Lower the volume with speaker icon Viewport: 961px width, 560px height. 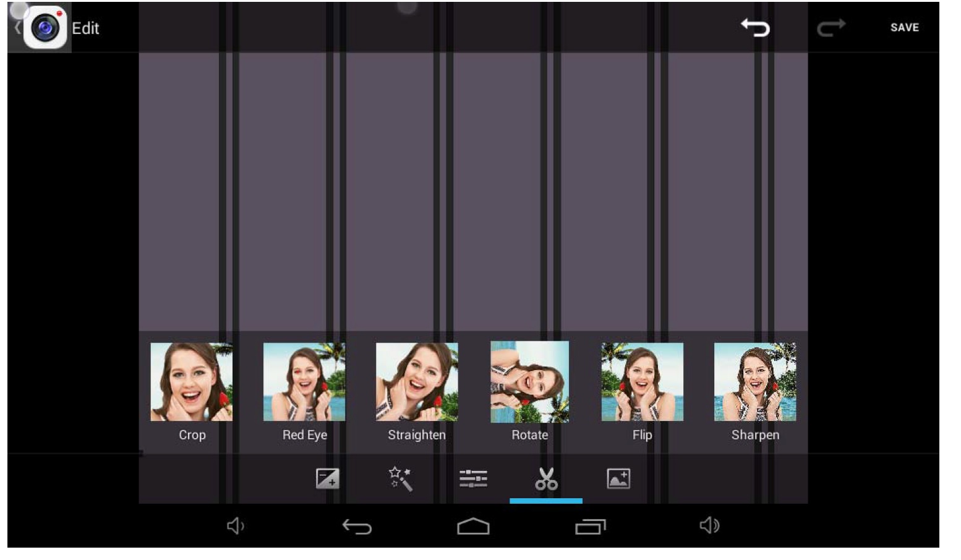[235, 526]
